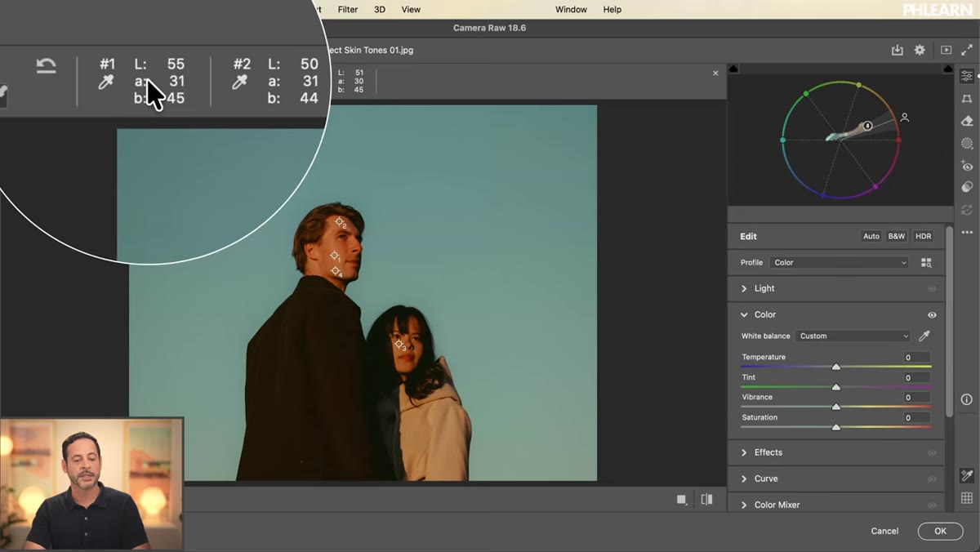The width and height of the screenshot is (980, 552).
Task: Click color sampler point 3 on woman's face
Action: click(x=399, y=345)
